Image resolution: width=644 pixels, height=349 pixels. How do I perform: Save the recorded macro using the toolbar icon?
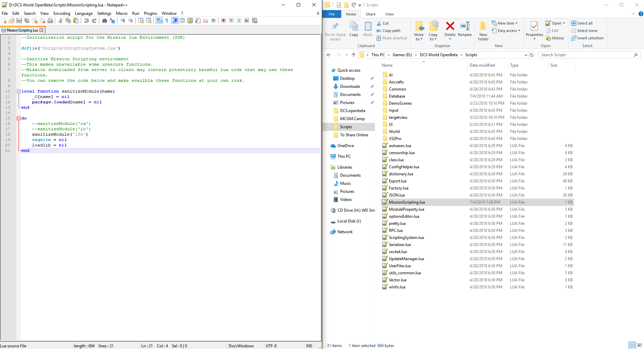pyautogui.click(x=255, y=21)
